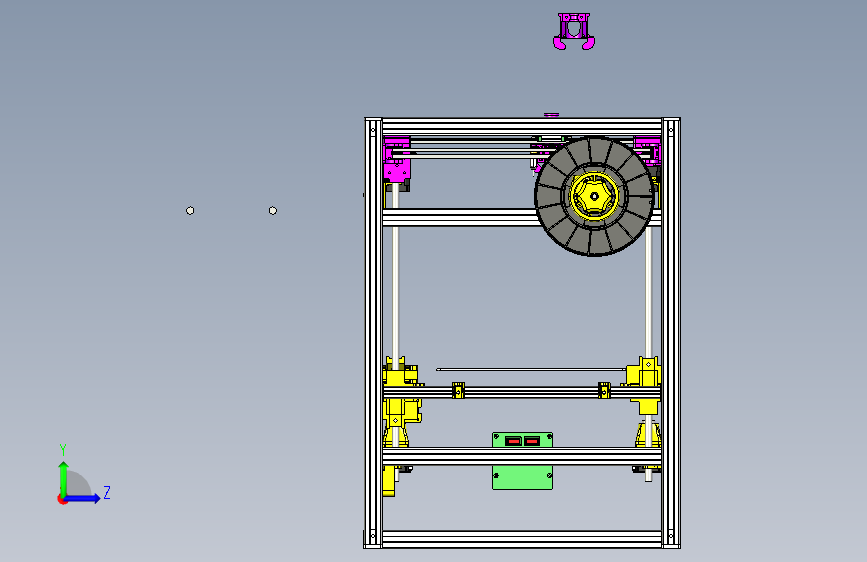Click the right red switch on the green plate
This screenshot has height=562, width=867.
point(532,441)
